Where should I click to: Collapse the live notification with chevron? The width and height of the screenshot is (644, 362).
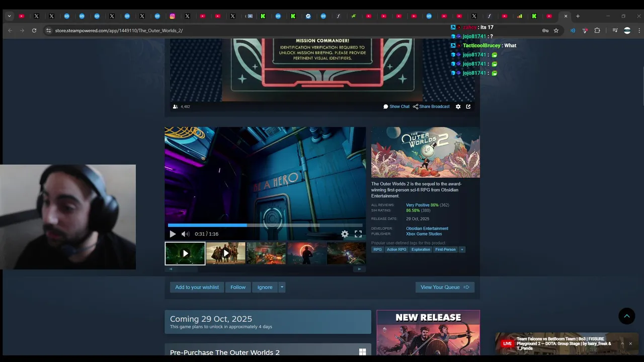click(x=622, y=344)
